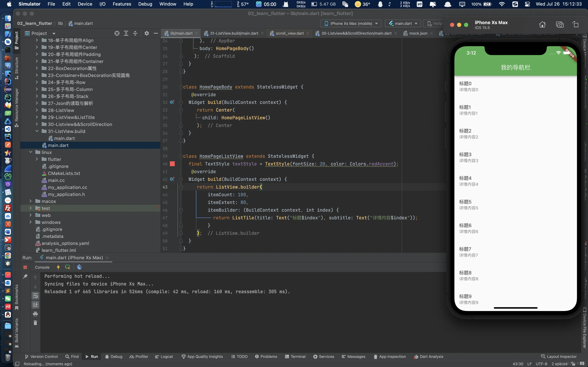Click the pin tab icon in Run panel
The height and width of the screenshot is (367, 588).
25,276
